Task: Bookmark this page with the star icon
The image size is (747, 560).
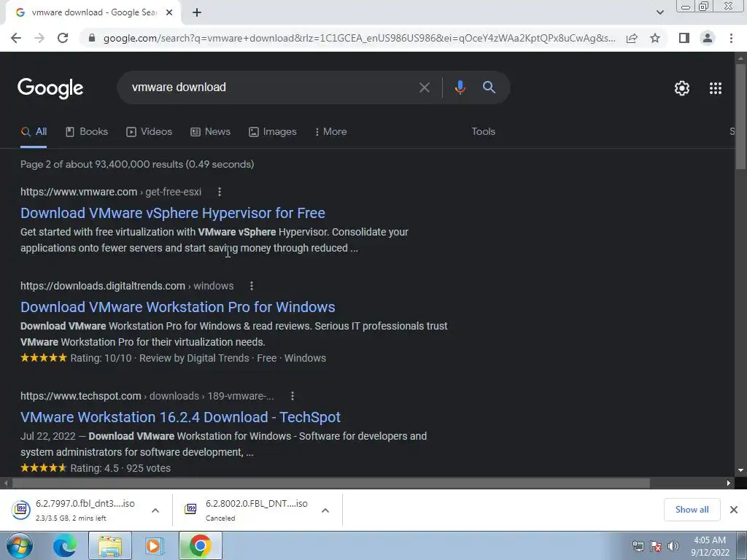Action: tap(655, 38)
